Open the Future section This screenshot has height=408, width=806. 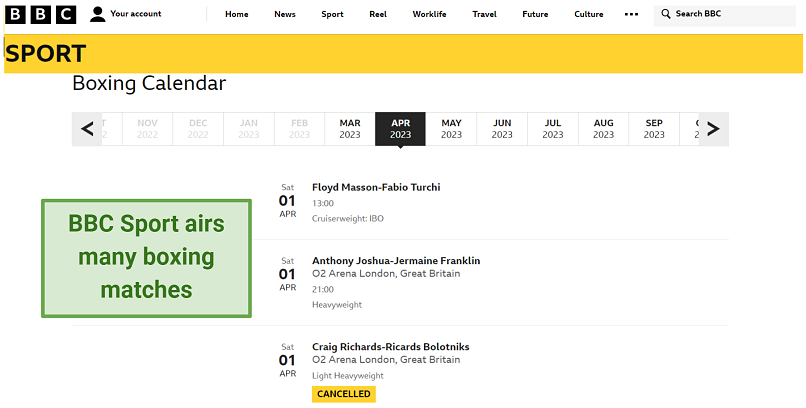pyautogui.click(x=535, y=14)
